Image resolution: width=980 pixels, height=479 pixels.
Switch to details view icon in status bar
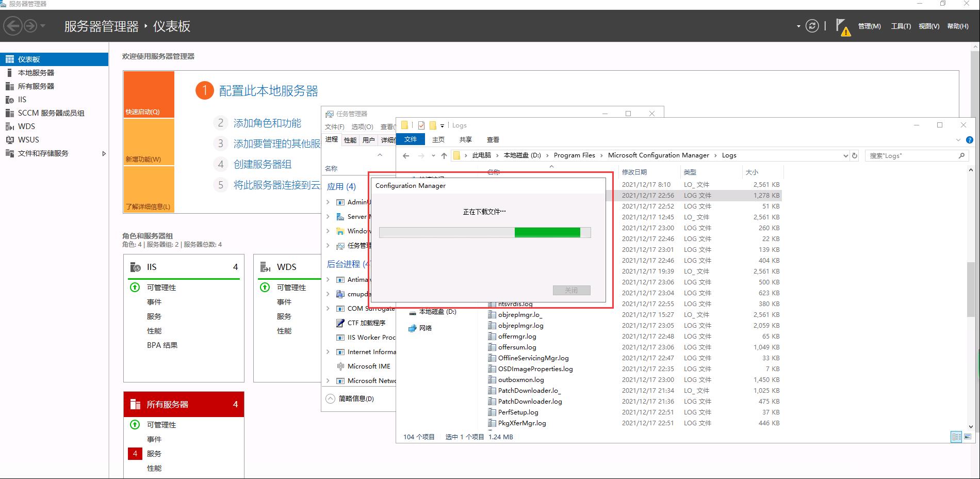point(956,437)
